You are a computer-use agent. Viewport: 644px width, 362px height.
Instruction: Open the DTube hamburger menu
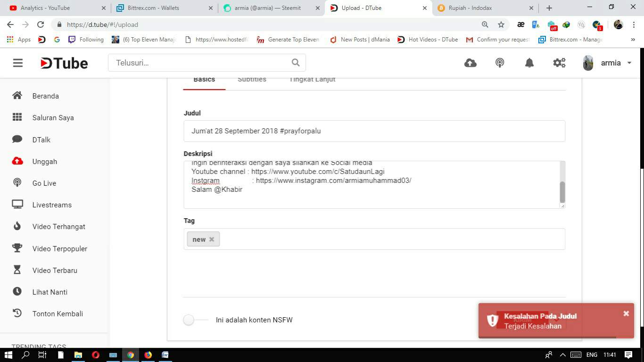pyautogui.click(x=18, y=63)
